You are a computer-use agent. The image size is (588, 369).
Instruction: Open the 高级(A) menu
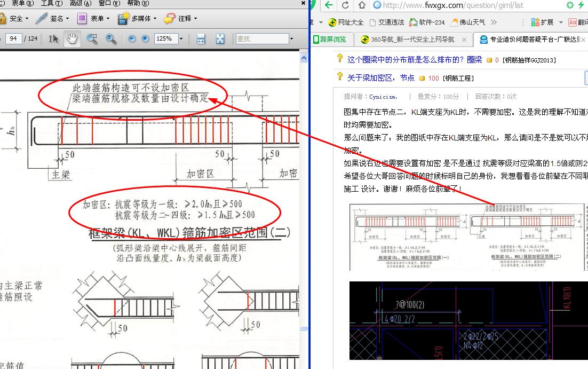[81, 3]
